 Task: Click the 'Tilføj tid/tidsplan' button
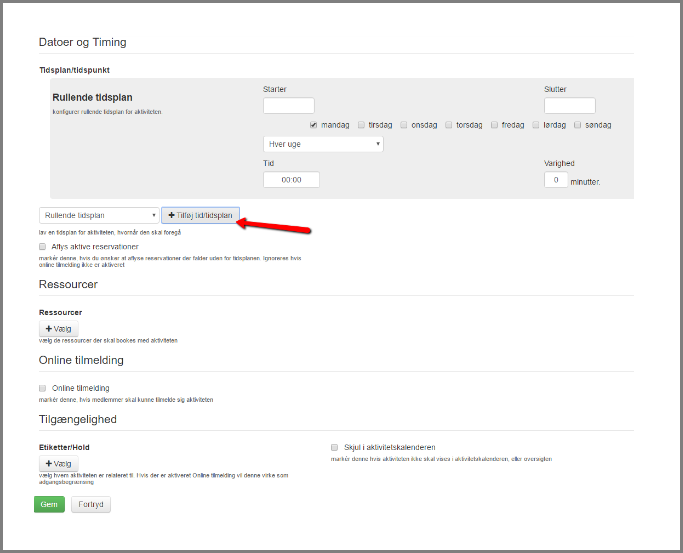(200, 215)
